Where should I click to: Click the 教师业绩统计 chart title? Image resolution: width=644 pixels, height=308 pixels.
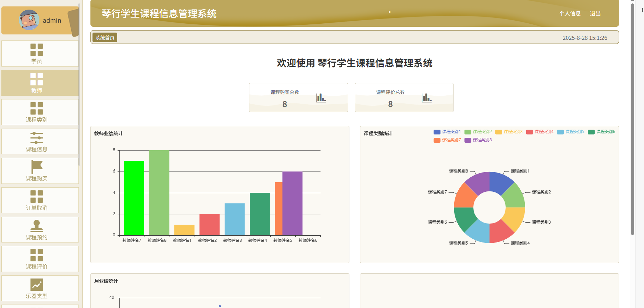[x=109, y=133]
